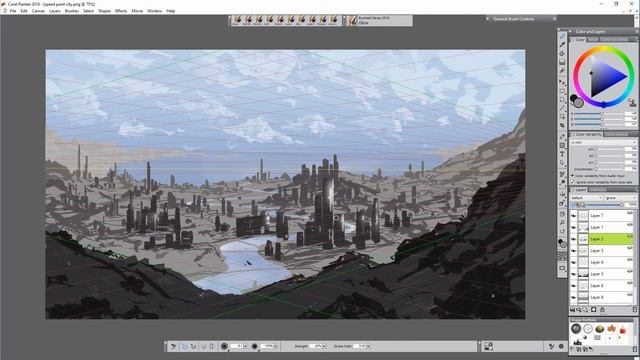640x360 pixels.
Task: Switch to the Mixer tab
Action: click(593, 40)
